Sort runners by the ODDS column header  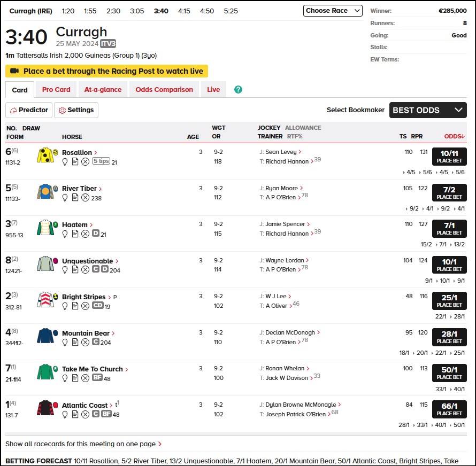tap(455, 136)
